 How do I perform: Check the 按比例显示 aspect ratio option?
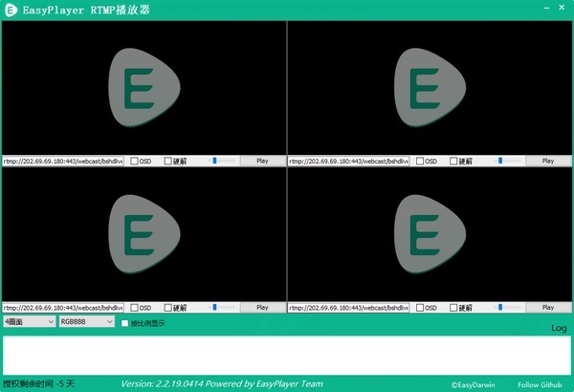pos(124,323)
